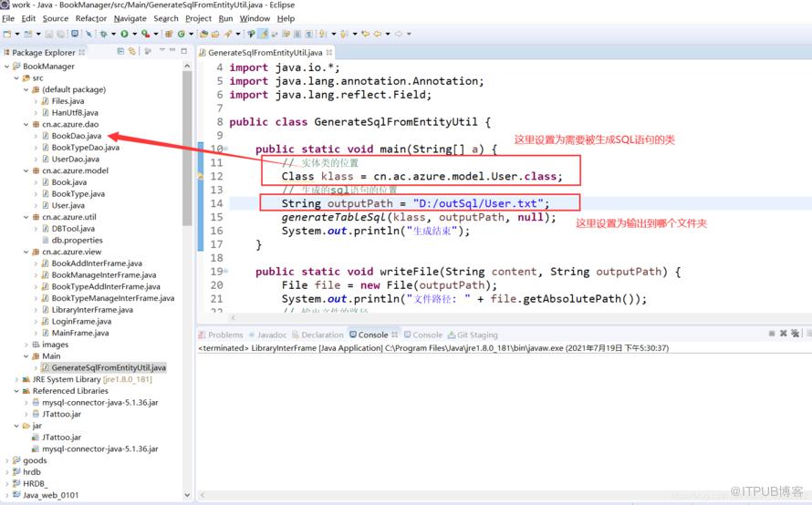Open Package Explorer view menu triangle
812x505 pixels.
161,50
